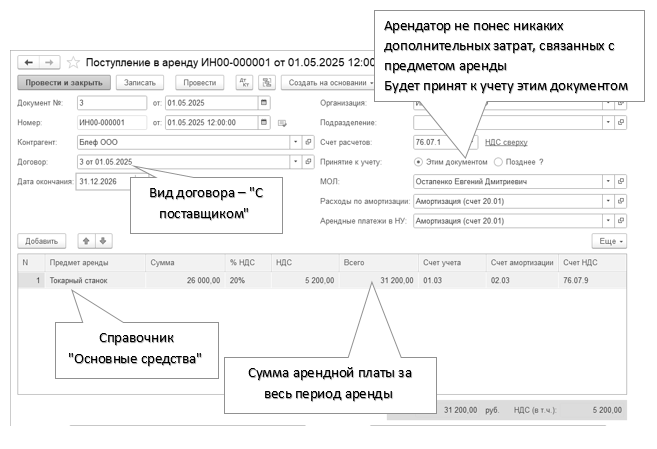Select the 5 200,00 НДС cell in row

click(x=305, y=280)
